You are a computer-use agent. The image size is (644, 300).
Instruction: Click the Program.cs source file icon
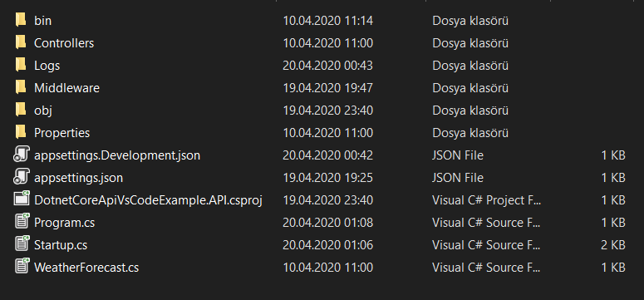point(22,223)
